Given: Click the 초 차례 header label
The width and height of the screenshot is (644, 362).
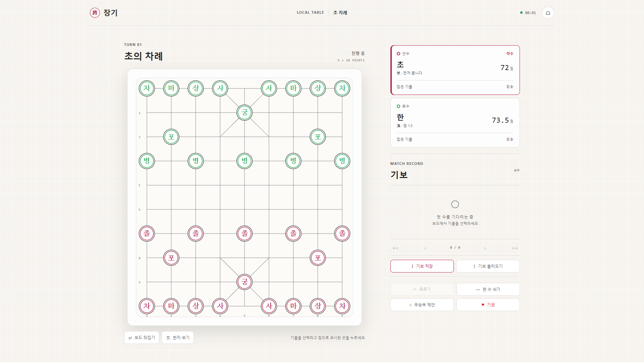Looking at the screenshot, I should pos(340,13).
